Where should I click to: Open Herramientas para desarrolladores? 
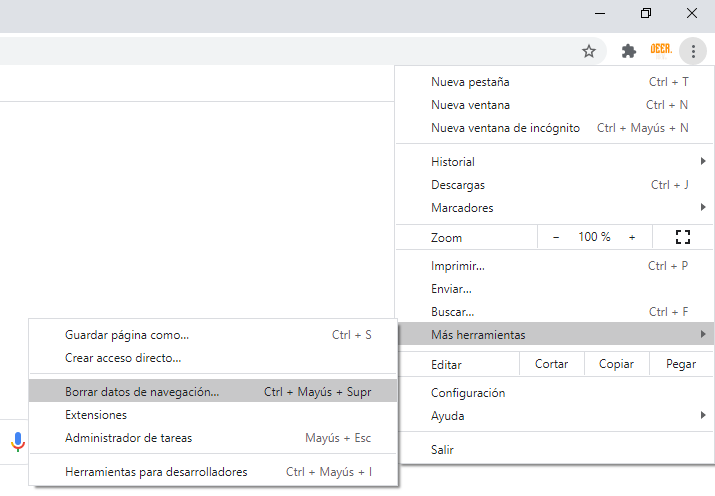tap(213, 472)
